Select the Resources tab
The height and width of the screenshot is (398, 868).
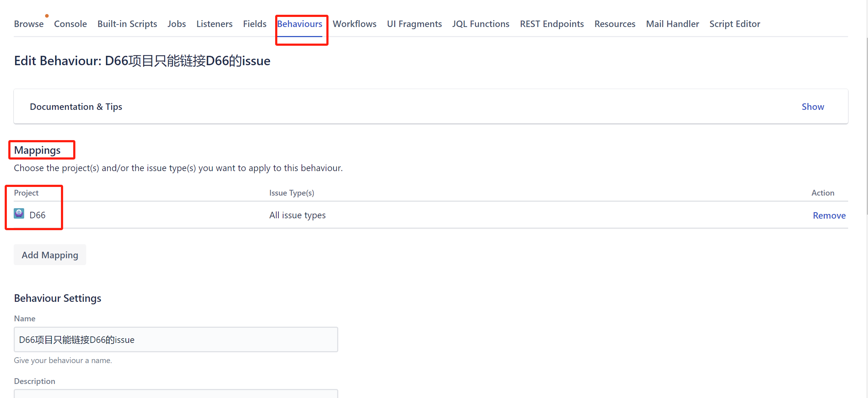(614, 24)
